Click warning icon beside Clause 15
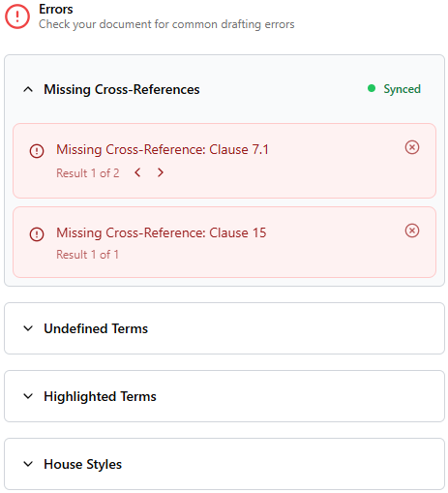Viewport: 448px width, 493px height. [37, 234]
